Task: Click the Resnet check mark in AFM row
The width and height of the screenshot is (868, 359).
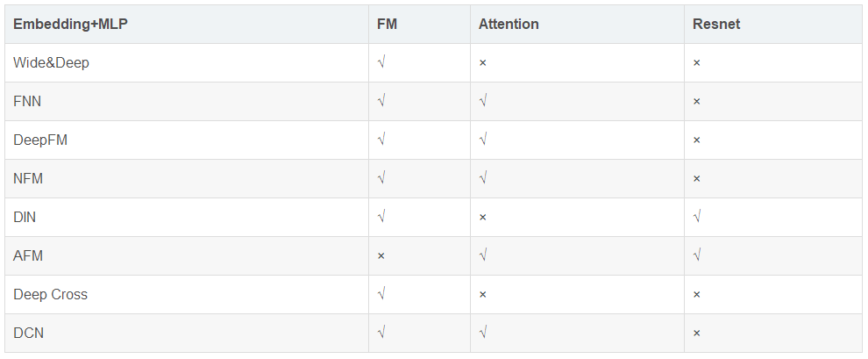Action: (x=697, y=256)
